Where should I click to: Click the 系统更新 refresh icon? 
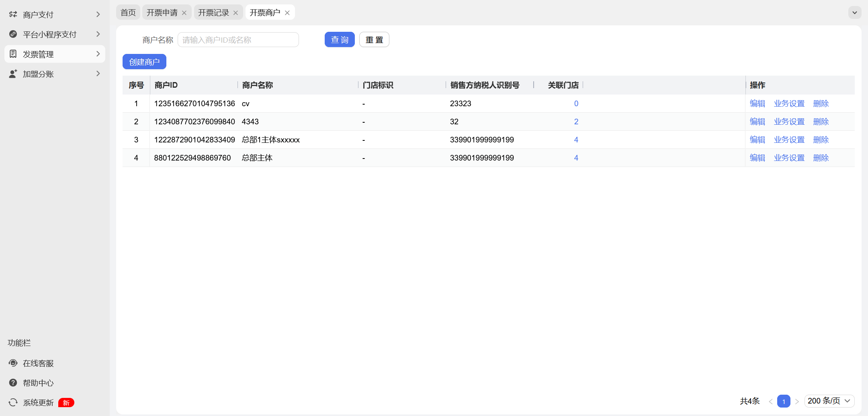point(13,402)
